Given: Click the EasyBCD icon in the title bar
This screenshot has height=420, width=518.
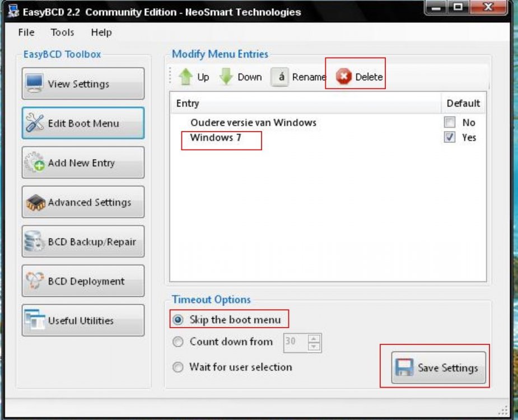Looking at the screenshot, I should (13, 11).
